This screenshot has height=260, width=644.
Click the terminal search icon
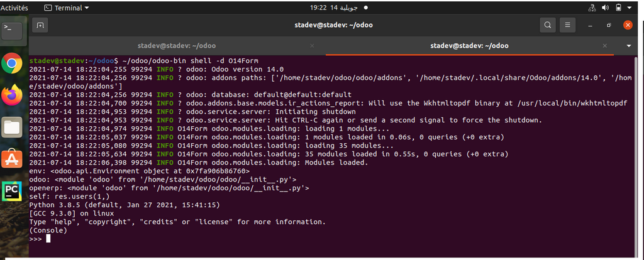click(548, 26)
